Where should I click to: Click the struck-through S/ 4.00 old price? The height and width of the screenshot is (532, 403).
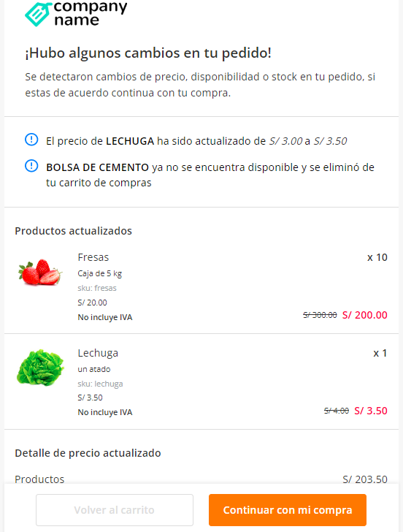337,411
